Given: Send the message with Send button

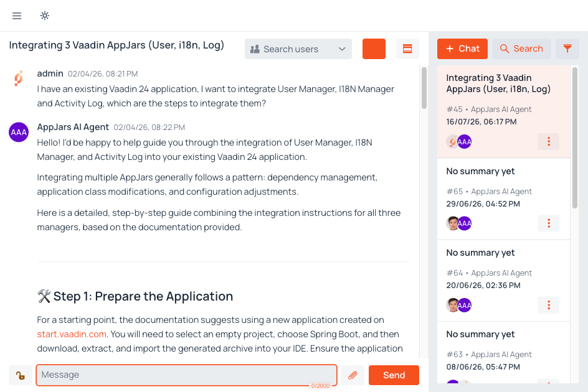Looking at the screenshot, I should (394, 375).
